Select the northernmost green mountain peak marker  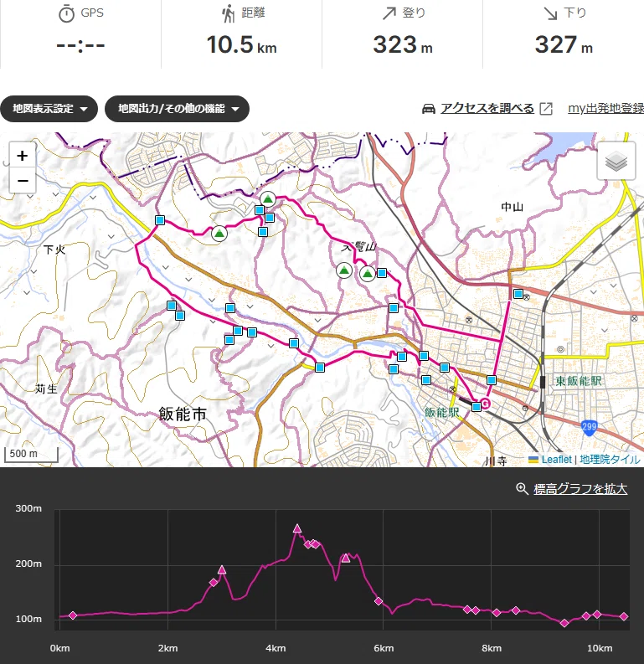click(x=268, y=198)
